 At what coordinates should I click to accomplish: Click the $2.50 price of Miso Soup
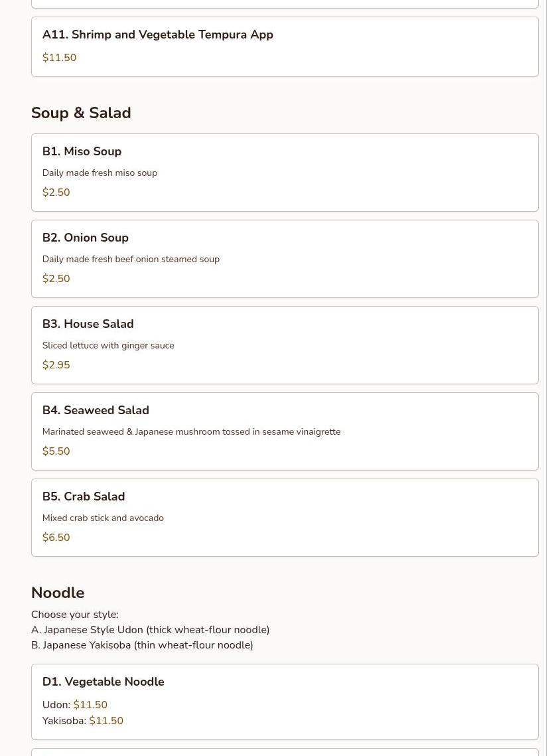[x=56, y=192]
